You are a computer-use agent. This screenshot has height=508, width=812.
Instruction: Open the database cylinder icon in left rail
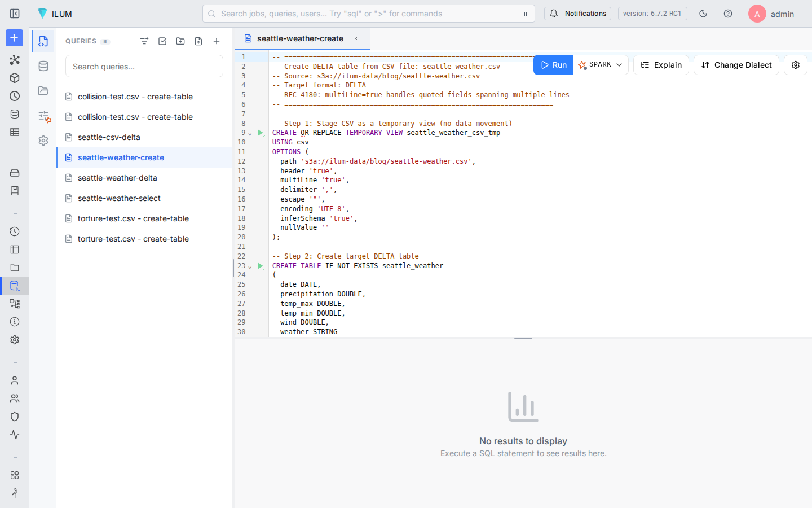15,114
